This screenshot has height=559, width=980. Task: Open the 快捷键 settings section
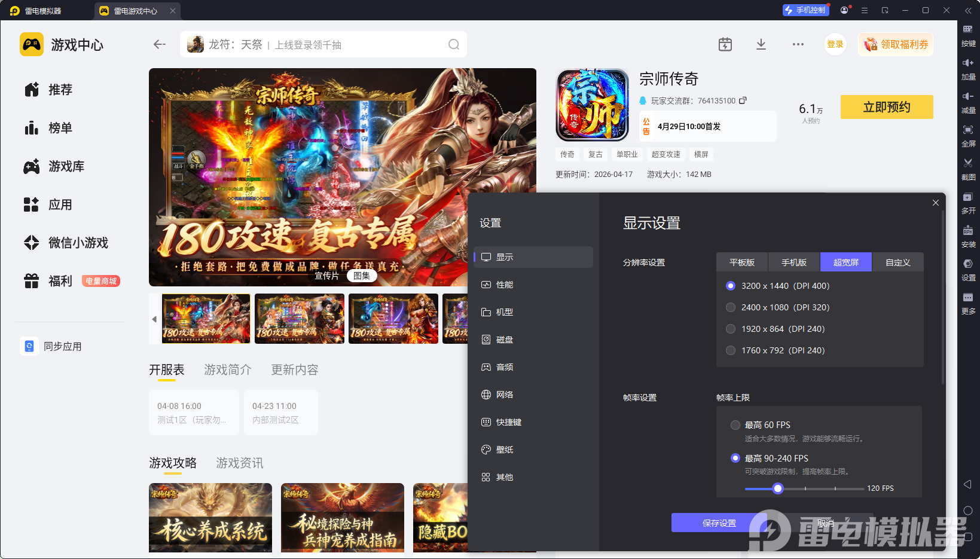[533, 422]
